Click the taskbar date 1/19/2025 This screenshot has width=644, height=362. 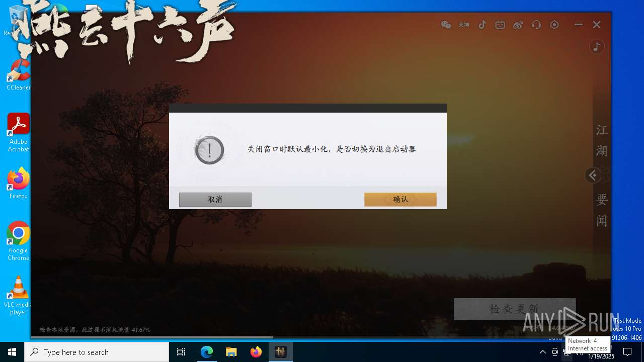(601, 356)
